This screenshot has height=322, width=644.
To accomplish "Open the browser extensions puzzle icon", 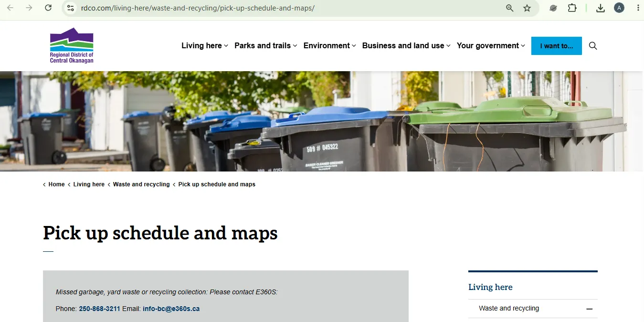I will [572, 8].
